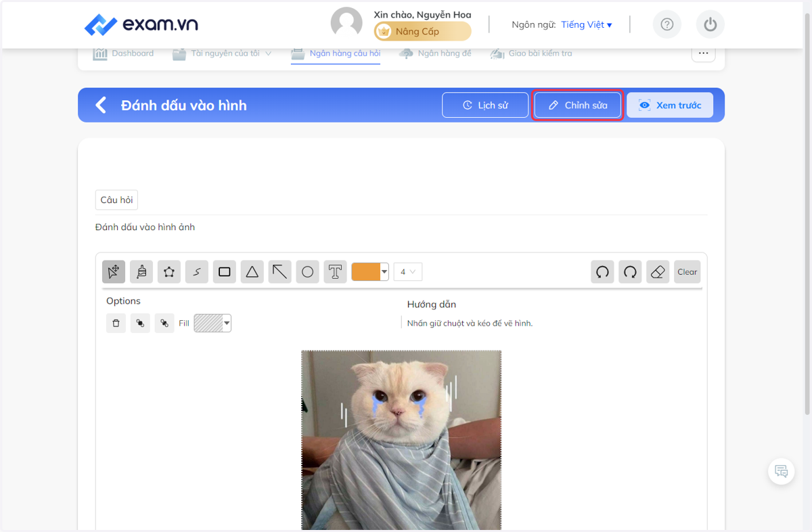The width and height of the screenshot is (812, 532).
Task: Click the Nâng Cấp upgrade button
Action: coord(423,31)
